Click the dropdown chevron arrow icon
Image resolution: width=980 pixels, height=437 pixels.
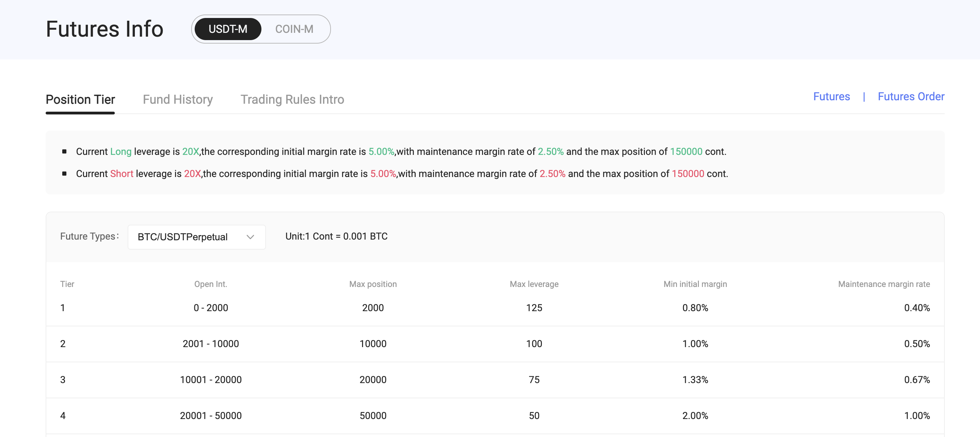(x=250, y=237)
